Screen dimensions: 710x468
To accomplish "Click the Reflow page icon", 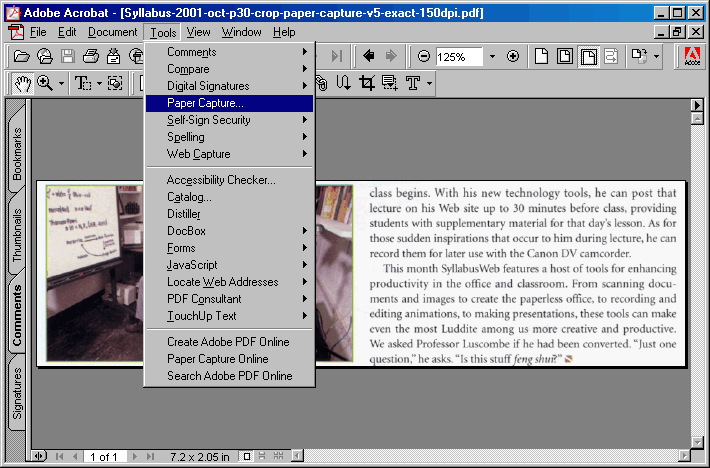I will tap(611, 56).
